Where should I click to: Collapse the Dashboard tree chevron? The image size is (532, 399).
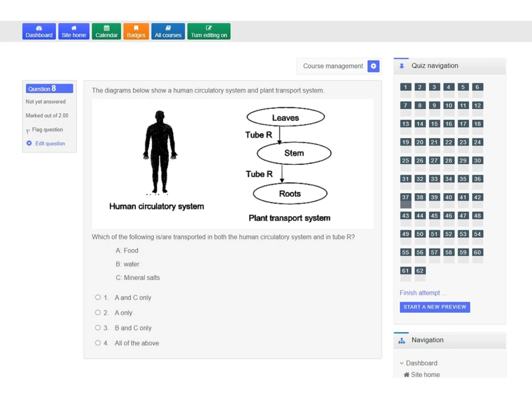[402, 363]
